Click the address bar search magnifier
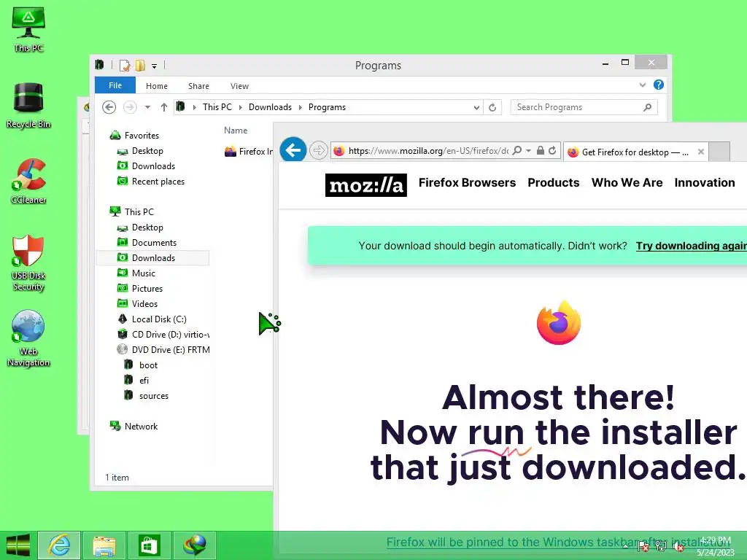The width and height of the screenshot is (747, 560). pos(517,150)
